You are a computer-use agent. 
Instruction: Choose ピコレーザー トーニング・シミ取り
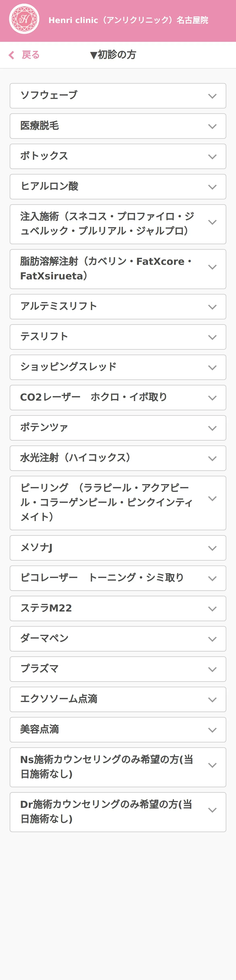[x=118, y=578]
